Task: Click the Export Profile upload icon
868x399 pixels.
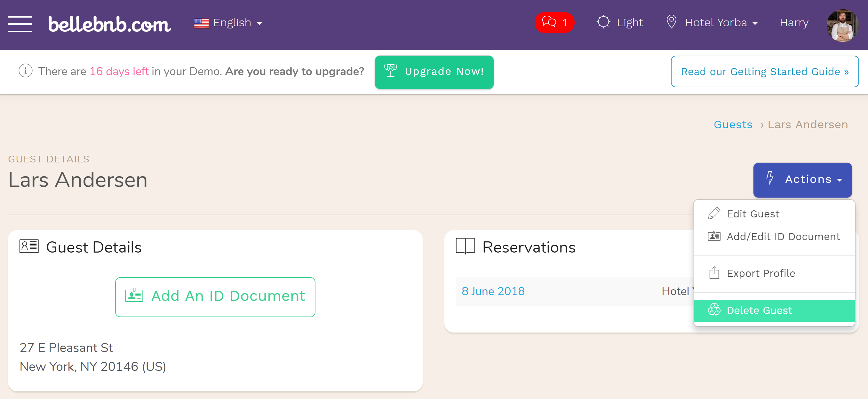Action: [x=714, y=273]
